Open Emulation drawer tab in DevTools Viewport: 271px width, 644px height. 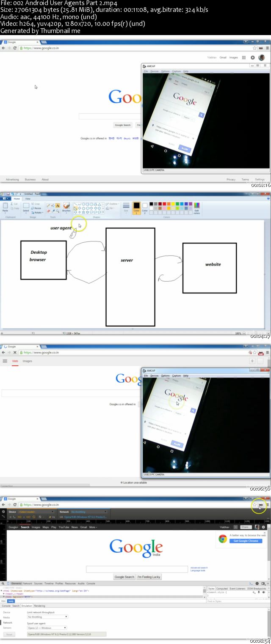[27, 606]
